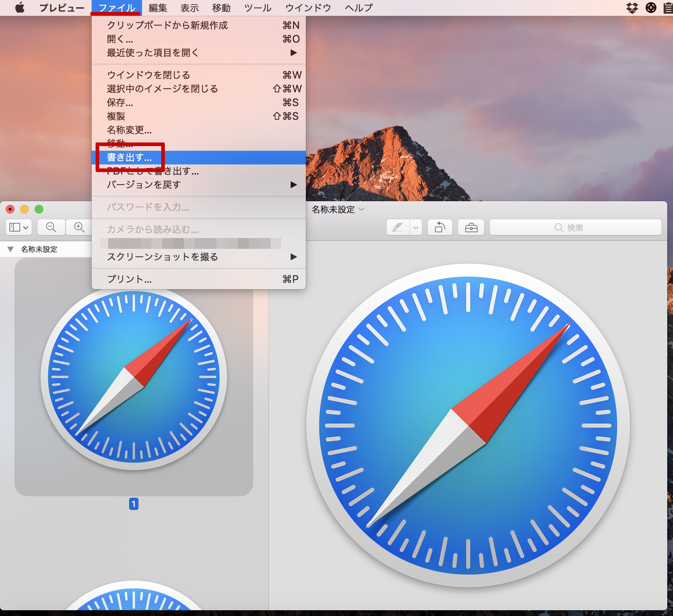673x616 pixels.
Task: Click the yellow minimize window button
Action: [25, 209]
